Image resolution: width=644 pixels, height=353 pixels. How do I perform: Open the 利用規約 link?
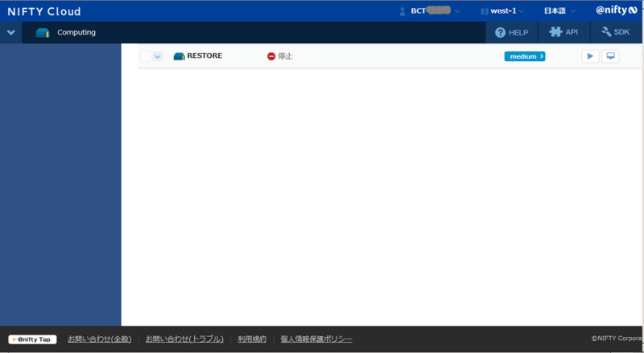(x=252, y=339)
